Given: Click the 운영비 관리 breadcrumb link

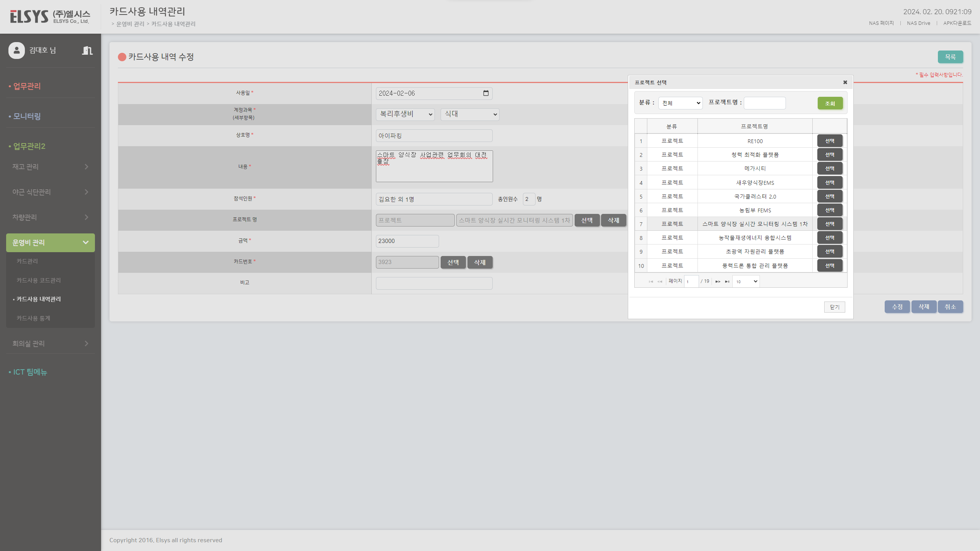Looking at the screenshot, I should click(130, 24).
